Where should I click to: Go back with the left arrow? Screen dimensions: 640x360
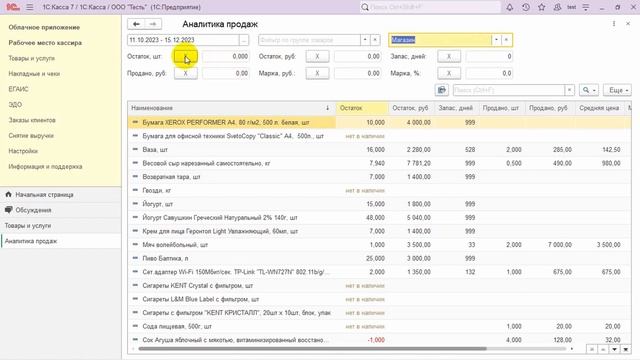point(136,24)
